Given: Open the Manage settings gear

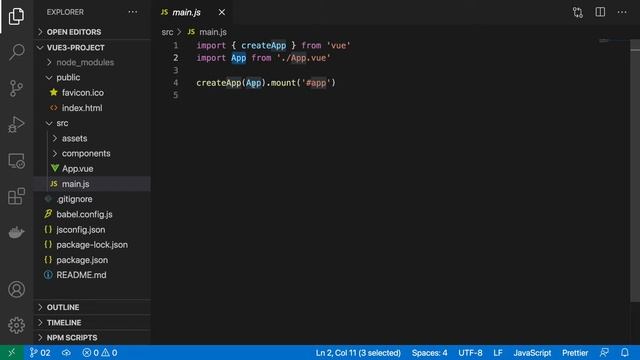Looking at the screenshot, I should [16, 325].
